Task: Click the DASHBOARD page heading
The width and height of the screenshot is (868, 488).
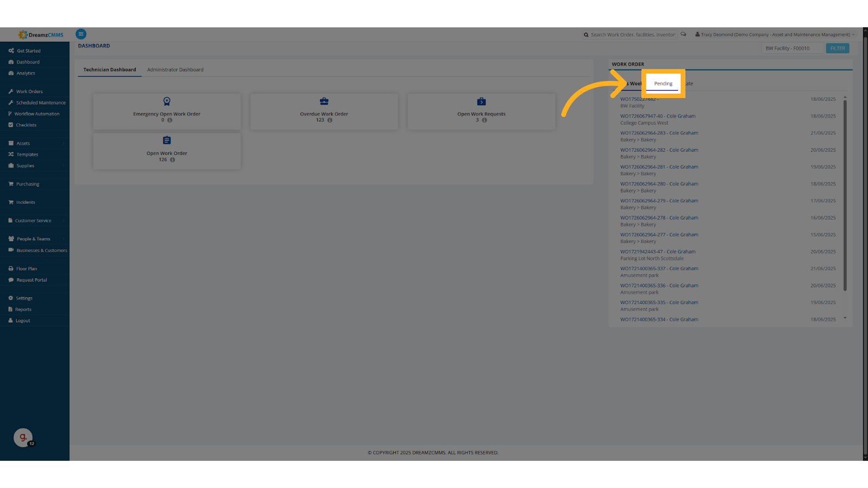Action: (94, 46)
